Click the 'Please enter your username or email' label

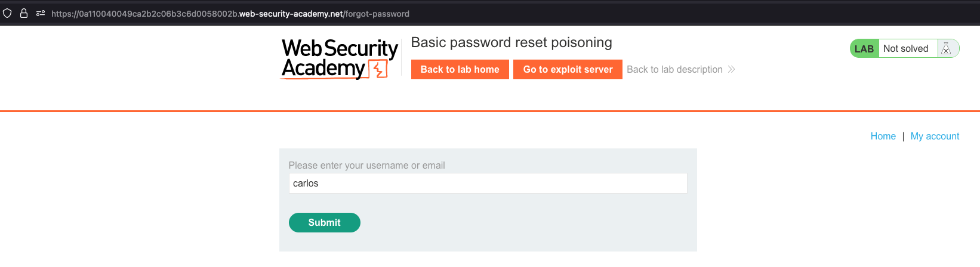point(366,166)
